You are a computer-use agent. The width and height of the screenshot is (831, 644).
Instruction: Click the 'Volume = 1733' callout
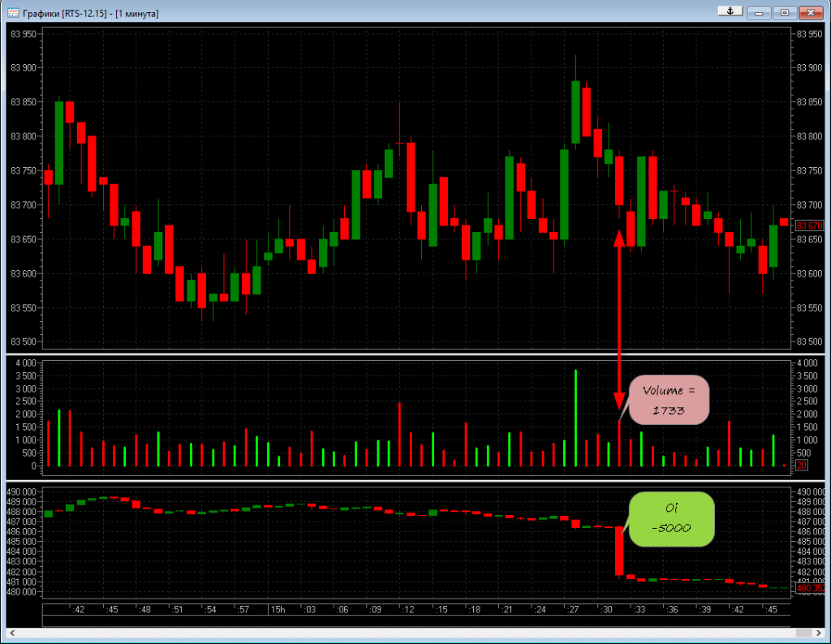tap(670, 400)
